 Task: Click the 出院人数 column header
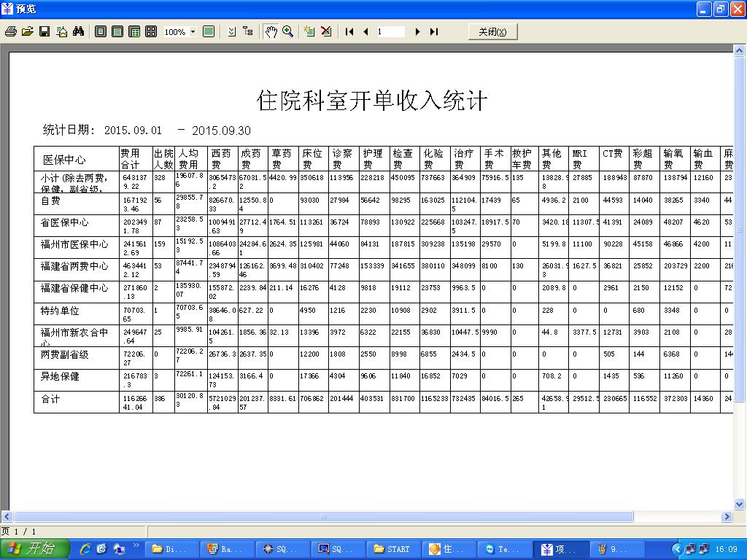[x=163, y=159]
